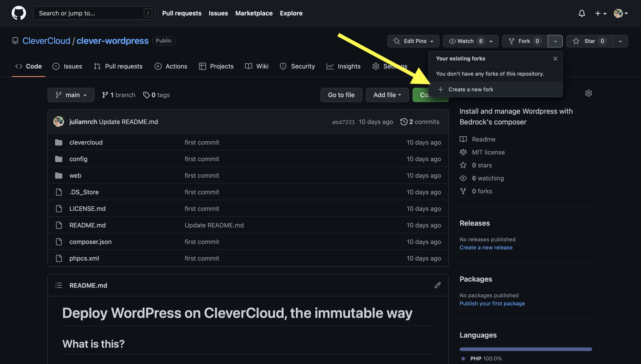Switch to the Insights tab
Image resolution: width=641 pixels, height=364 pixels.
[343, 66]
